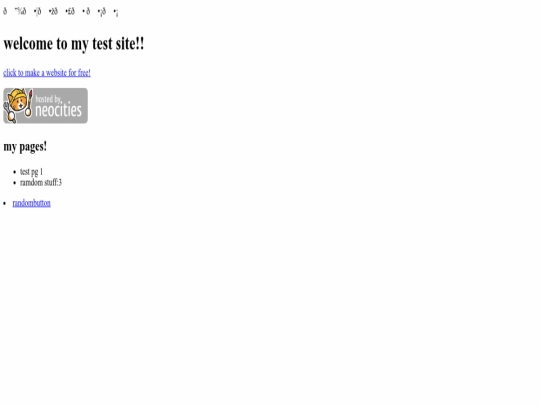
Task: Click the 'my pages!' heading
Action: point(25,147)
